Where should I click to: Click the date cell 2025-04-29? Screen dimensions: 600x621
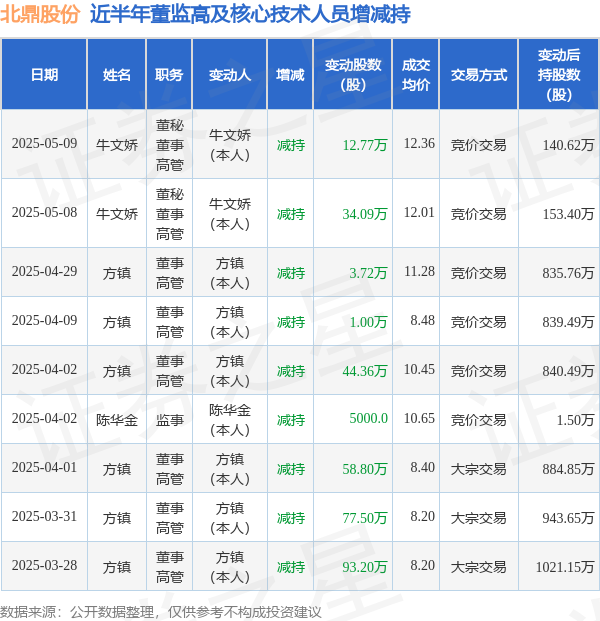(44, 271)
